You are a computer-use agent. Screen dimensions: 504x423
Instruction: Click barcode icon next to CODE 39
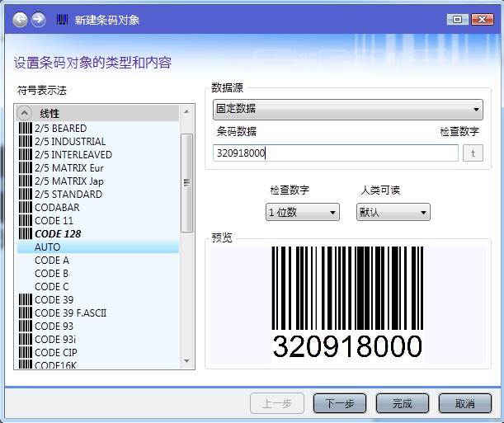click(26, 299)
